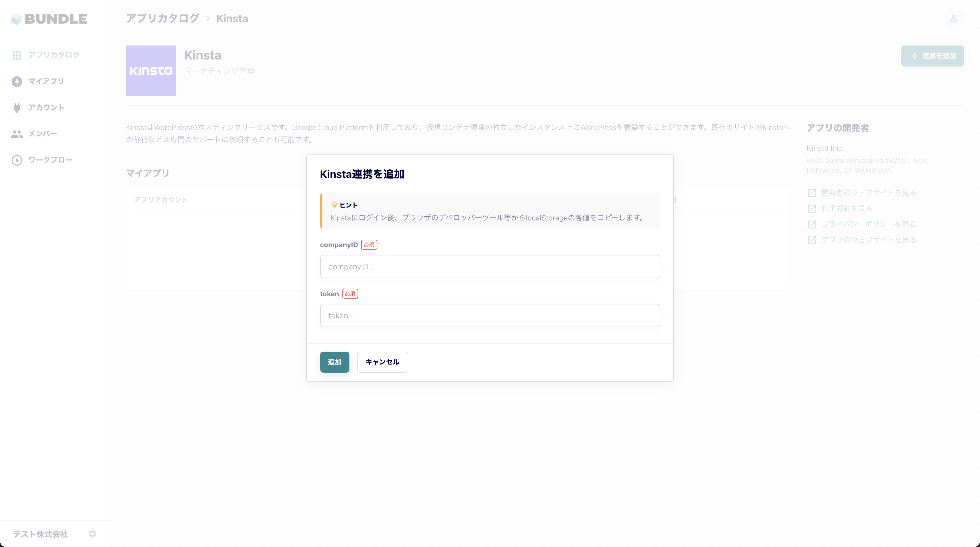Click the 連携を追加 button
The image size is (980, 547).
[932, 56]
